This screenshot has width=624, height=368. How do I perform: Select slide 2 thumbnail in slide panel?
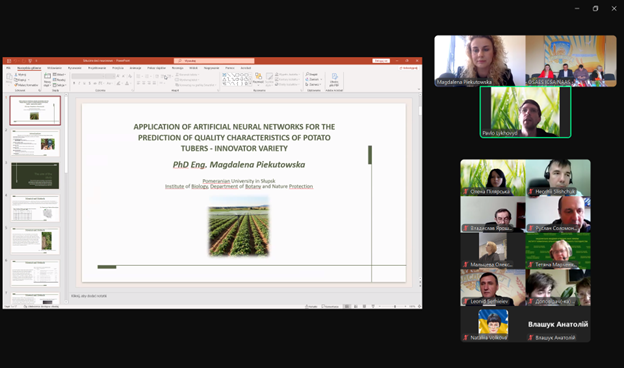point(35,143)
